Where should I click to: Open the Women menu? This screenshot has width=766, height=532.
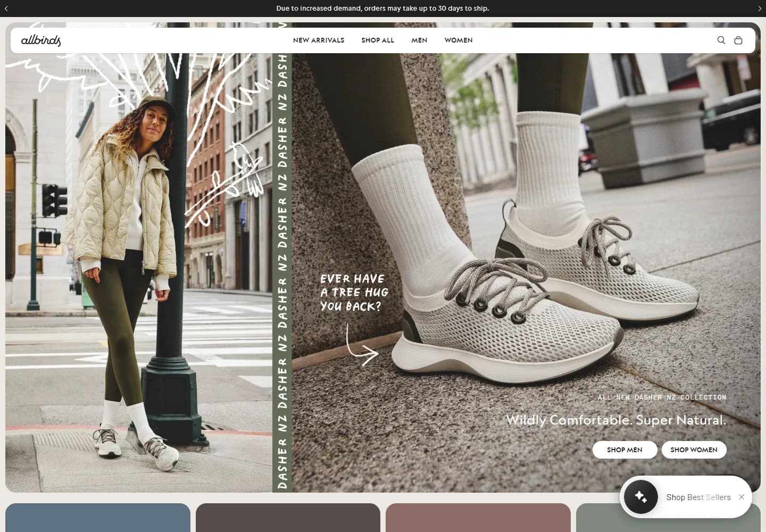point(459,40)
